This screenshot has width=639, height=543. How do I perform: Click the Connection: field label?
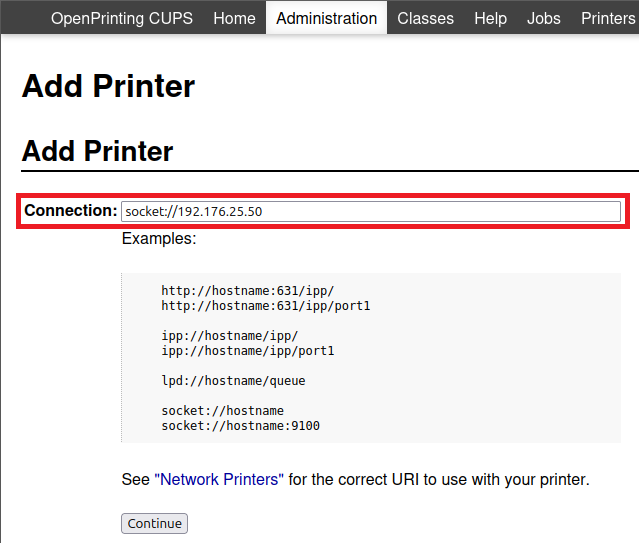point(71,211)
